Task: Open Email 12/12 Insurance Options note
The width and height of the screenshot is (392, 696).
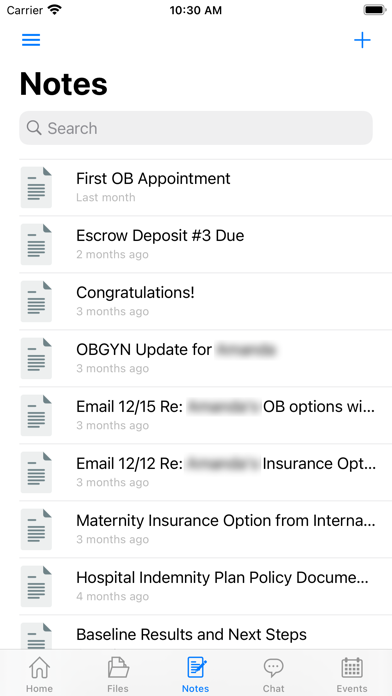Action: pos(206,472)
